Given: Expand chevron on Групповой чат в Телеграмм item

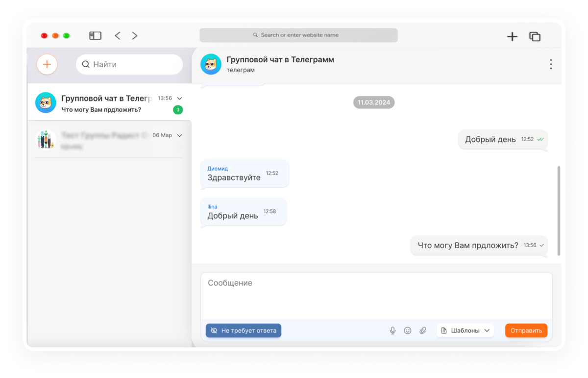Looking at the screenshot, I should [x=179, y=99].
